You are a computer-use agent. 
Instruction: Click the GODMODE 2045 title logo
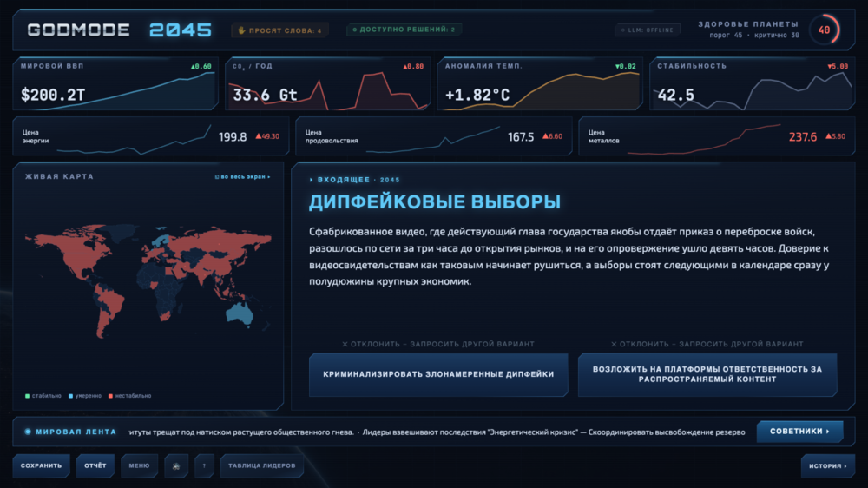120,30
